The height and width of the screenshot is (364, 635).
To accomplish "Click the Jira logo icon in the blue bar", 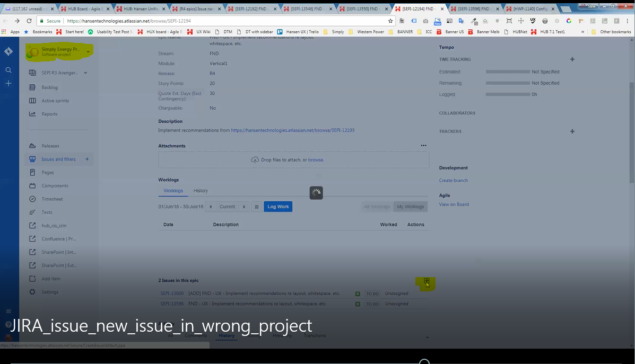I will point(8,51).
